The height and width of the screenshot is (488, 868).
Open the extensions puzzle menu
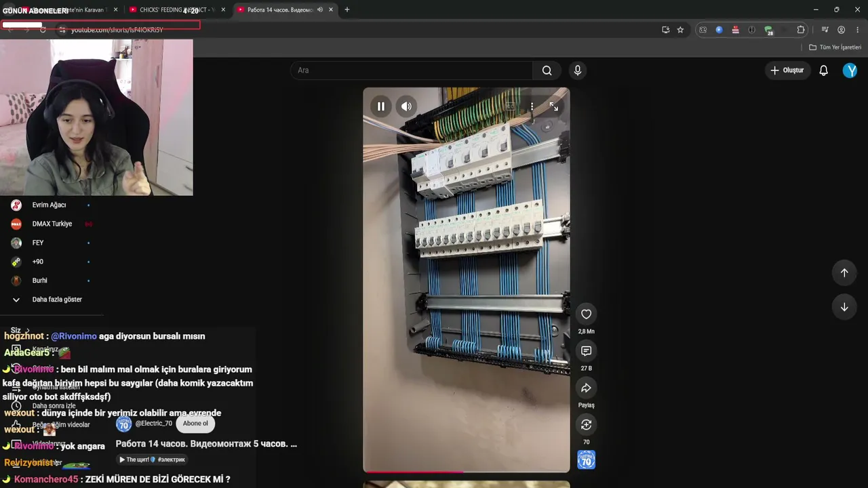click(x=801, y=30)
